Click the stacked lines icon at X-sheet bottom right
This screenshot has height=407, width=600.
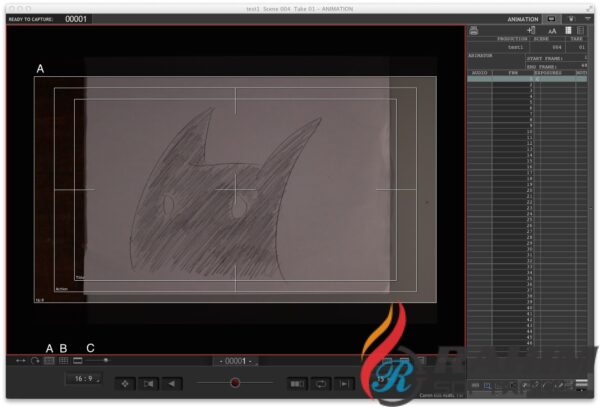581,384
